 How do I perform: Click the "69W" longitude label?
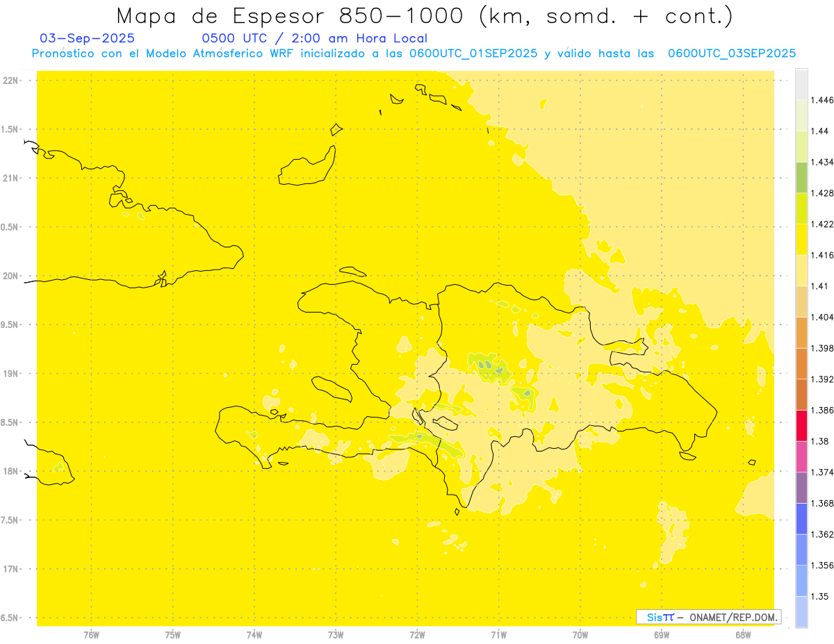(662, 634)
